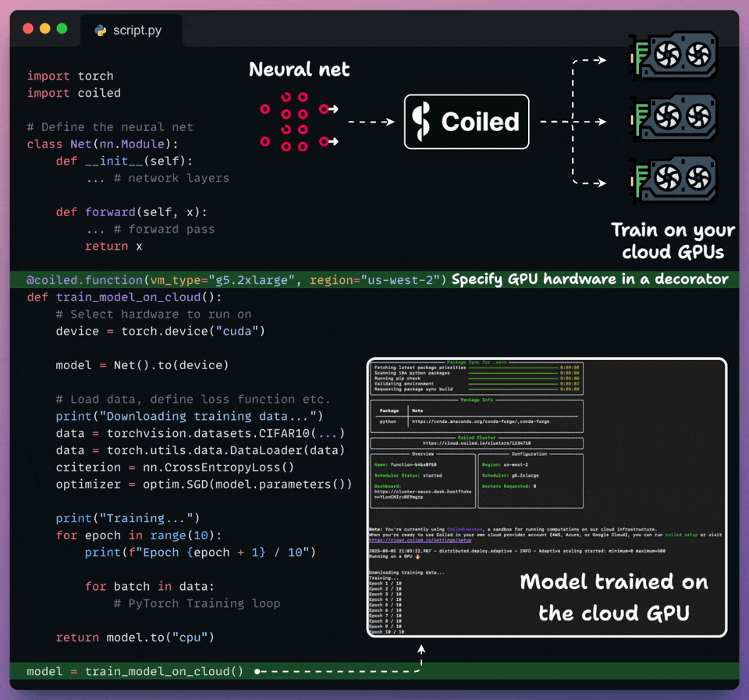Image resolution: width=749 pixels, height=700 pixels.
Task: Click the 'Region: us-west-2' entry in terminal
Action: tap(505, 464)
